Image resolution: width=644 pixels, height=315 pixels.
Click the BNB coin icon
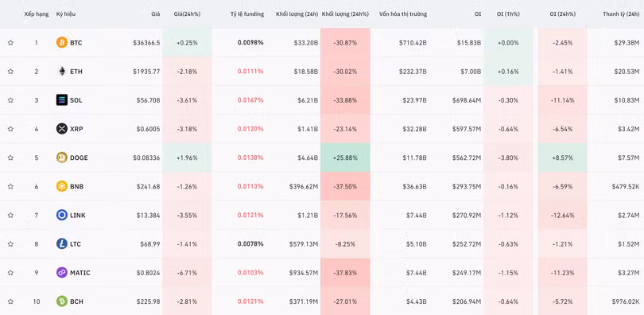(x=61, y=186)
